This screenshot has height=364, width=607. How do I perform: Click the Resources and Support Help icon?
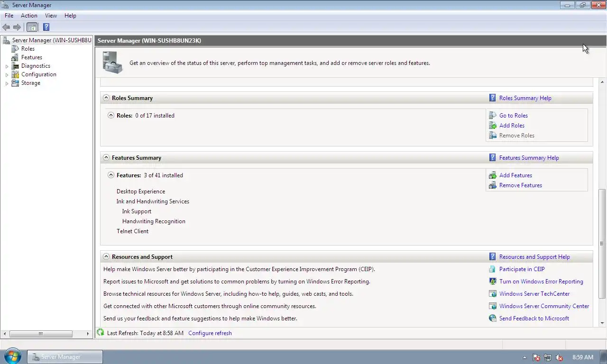[x=492, y=257]
